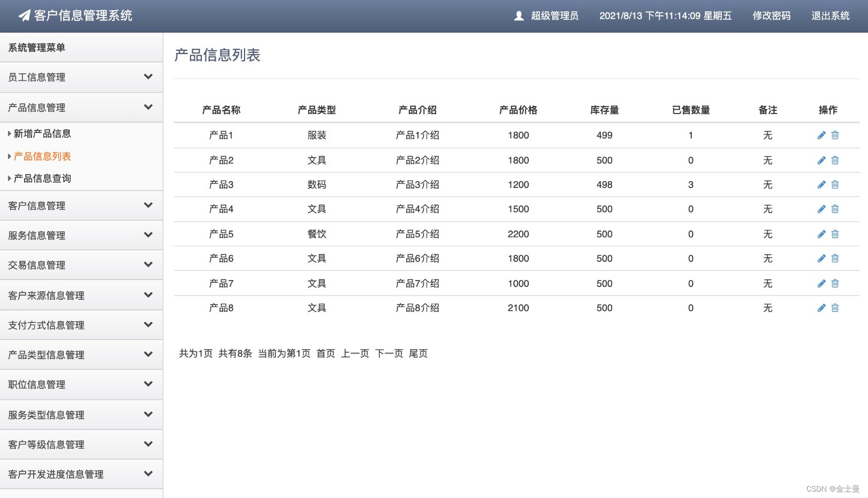Open 产品信息查询 from the sidebar

[x=43, y=178]
